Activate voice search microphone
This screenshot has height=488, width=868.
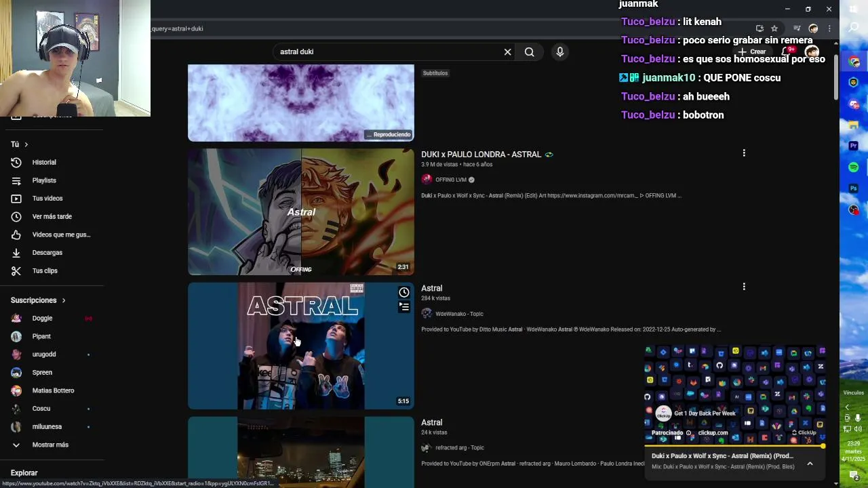point(559,52)
